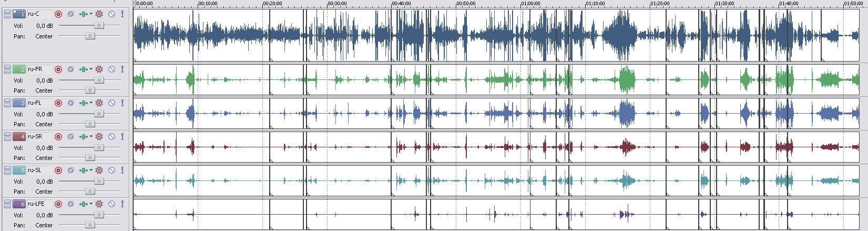Click the 00:01:00:00 mark on time ruler
Screen dimensions: 868x231
point(532,4)
